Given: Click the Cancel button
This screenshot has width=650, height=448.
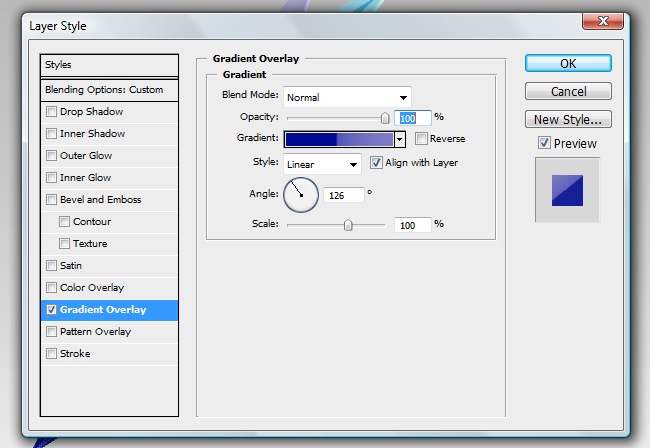Looking at the screenshot, I should coord(568,92).
